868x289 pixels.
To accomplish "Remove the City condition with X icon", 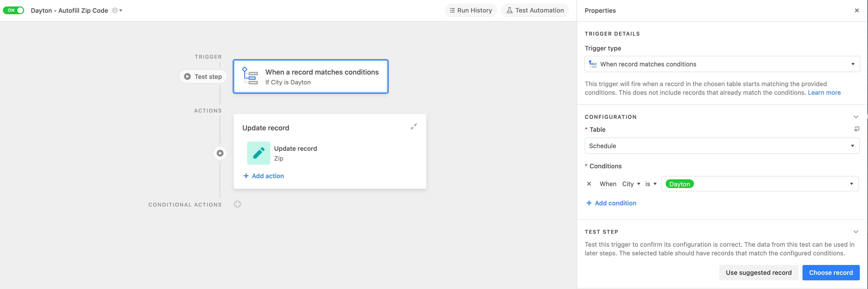I will coord(589,184).
